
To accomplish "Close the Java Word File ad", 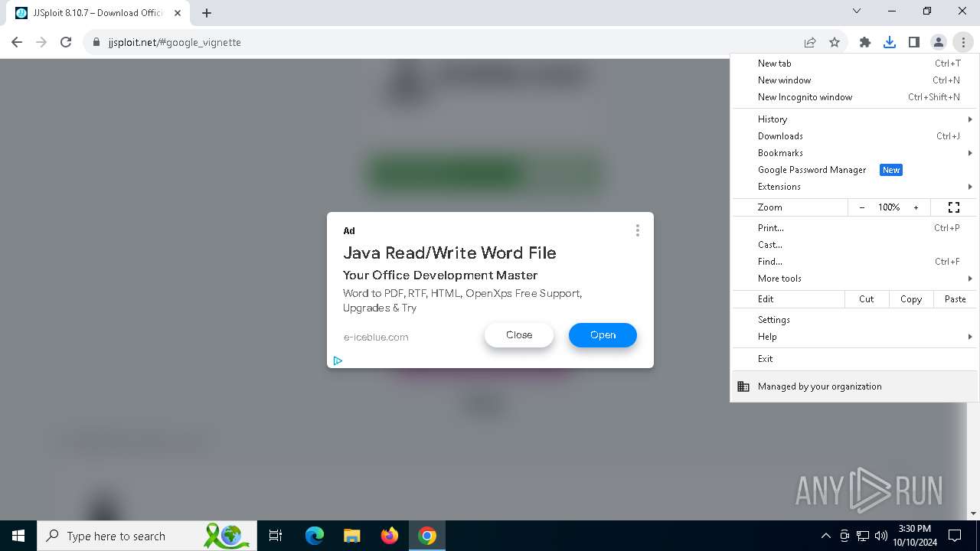I will [x=519, y=335].
